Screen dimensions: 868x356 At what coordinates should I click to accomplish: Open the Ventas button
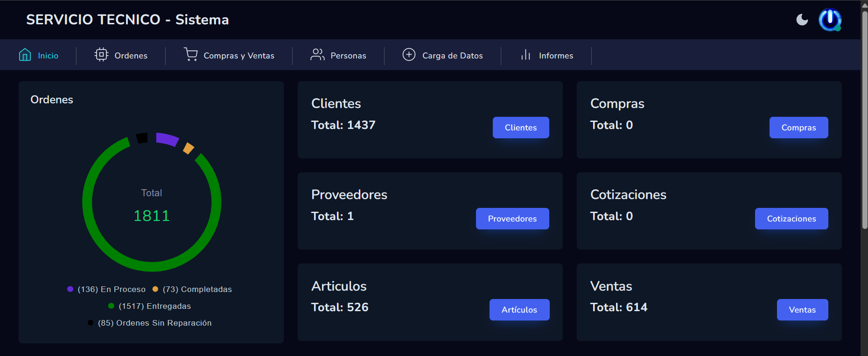[x=802, y=310]
